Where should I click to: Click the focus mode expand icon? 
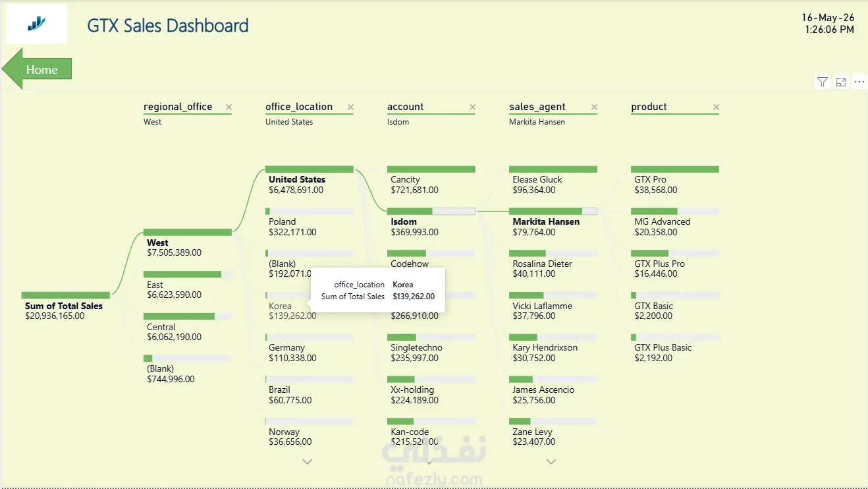(x=841, y=82)
